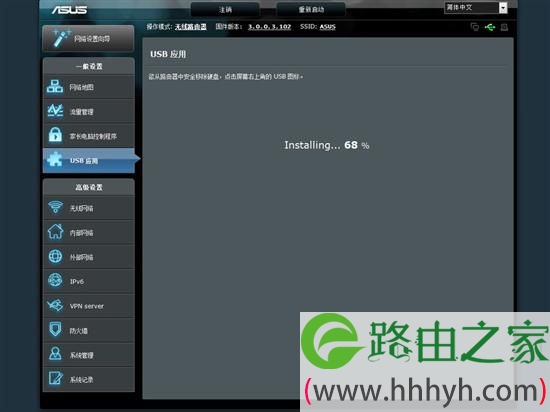The image size is (550, 412).
Task: Click the green USB status icon
Action: pyautogui.click(x=490, y=27)
